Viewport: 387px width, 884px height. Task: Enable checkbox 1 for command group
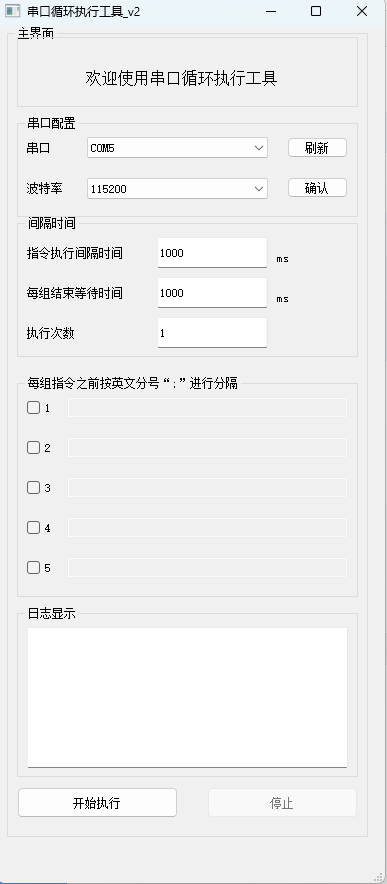[x=33, y=408]
